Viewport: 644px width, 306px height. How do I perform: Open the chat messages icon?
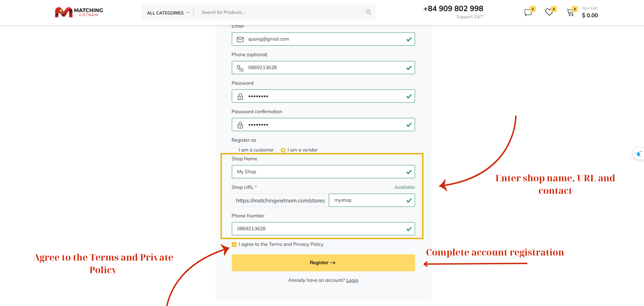528,13
